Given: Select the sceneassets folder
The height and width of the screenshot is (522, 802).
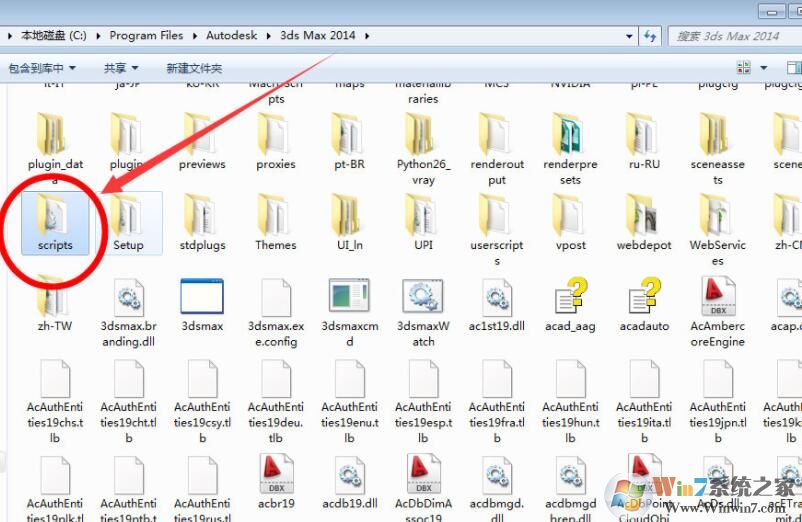Looking at the screenshot, I should pos(718,149).
